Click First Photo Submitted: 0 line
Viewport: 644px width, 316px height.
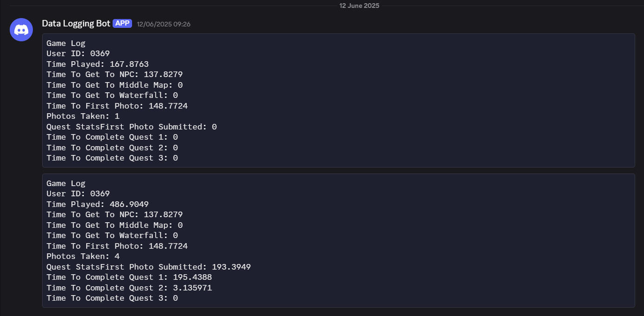point(132,127)
